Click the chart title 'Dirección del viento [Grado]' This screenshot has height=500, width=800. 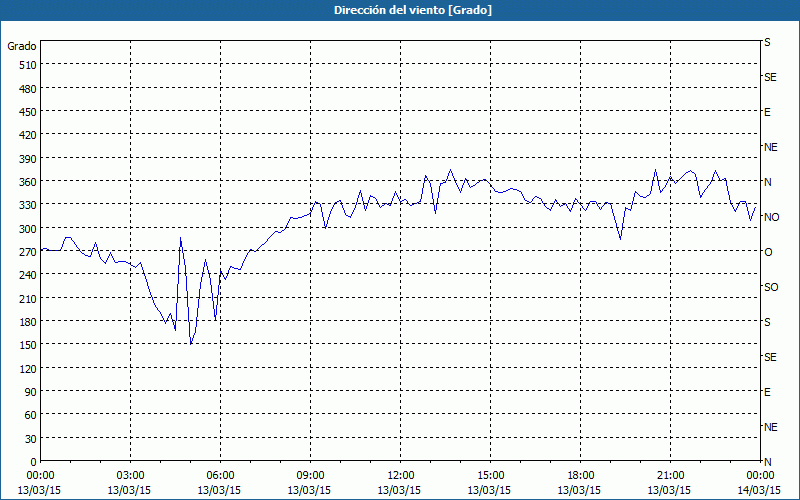(x=413, y=10)
